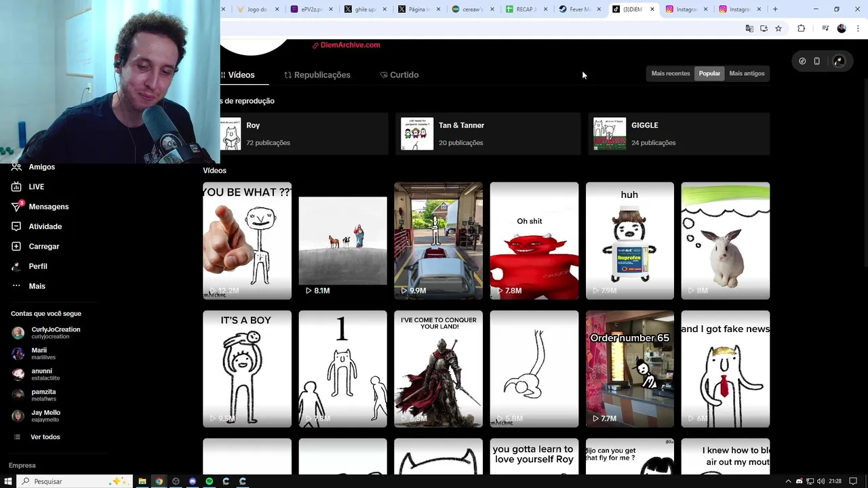Viewport: 868px width, 488px height.
Task: Play the knight conquer your land video
Action: pyautogui.click(x=438, y=369)
